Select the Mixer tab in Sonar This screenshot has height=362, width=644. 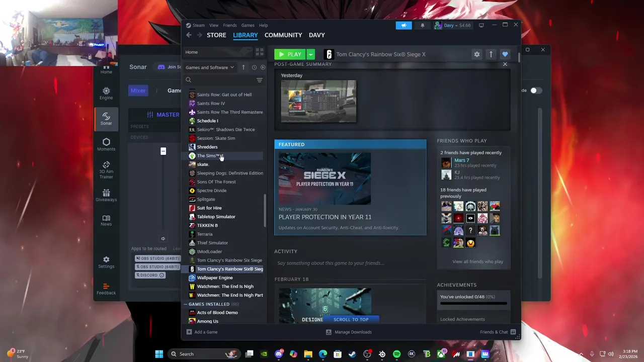coord(138,90)
